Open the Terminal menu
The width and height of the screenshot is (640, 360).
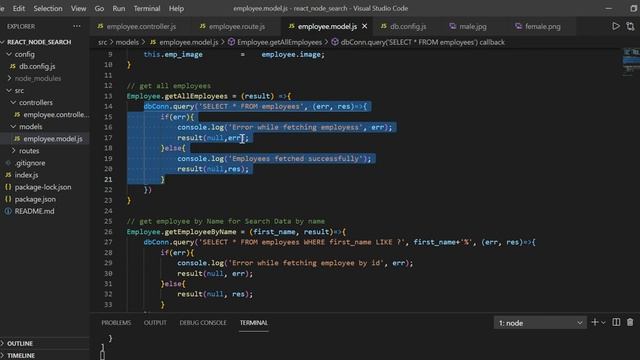coord(147,8)
